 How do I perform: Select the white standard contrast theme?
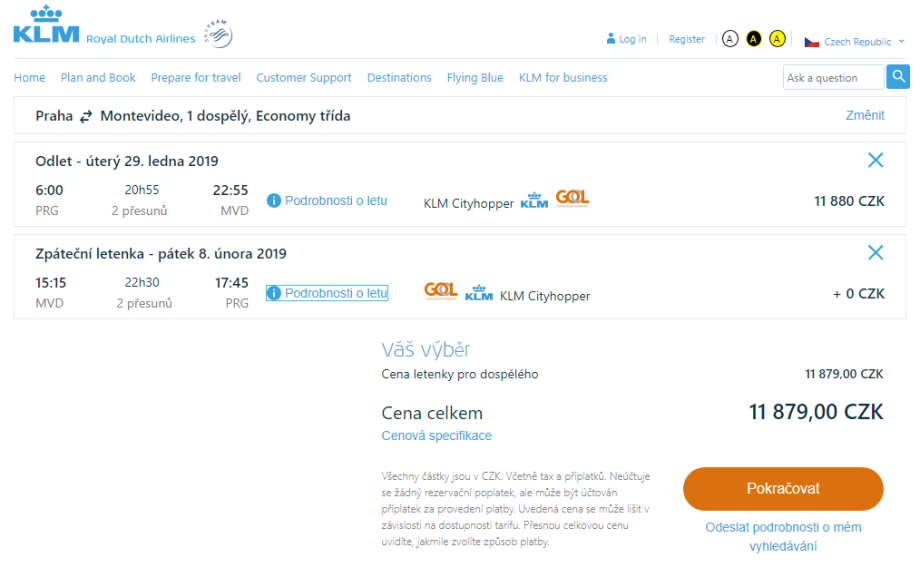730,39
